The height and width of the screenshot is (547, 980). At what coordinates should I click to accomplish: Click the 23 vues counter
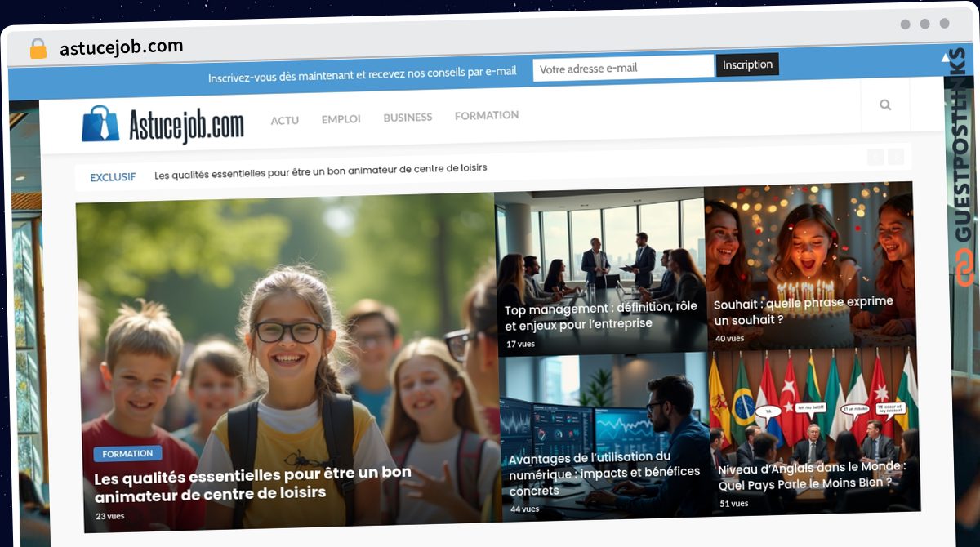[x=110, y=517]
